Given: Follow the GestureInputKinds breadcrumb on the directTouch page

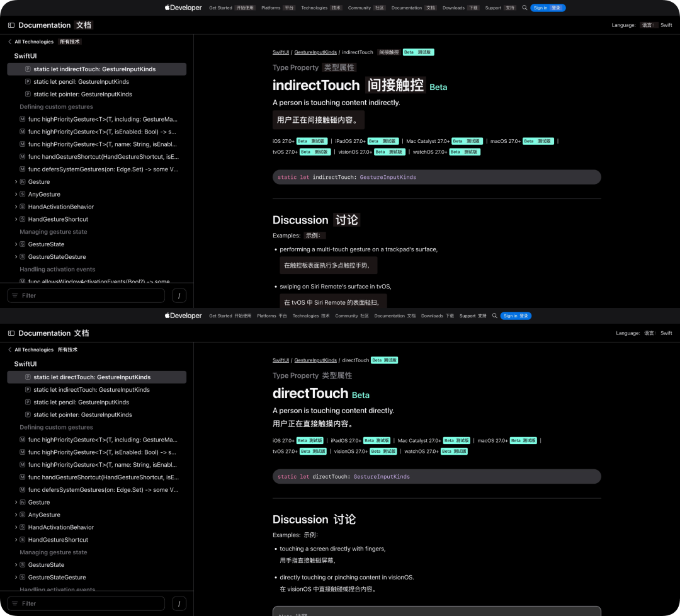Looking at the screenshot, I should 315,360.
